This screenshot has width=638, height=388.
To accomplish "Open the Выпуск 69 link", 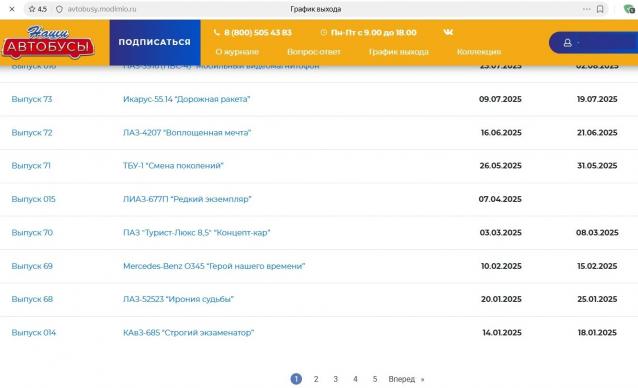I will [x=32, y=266].
